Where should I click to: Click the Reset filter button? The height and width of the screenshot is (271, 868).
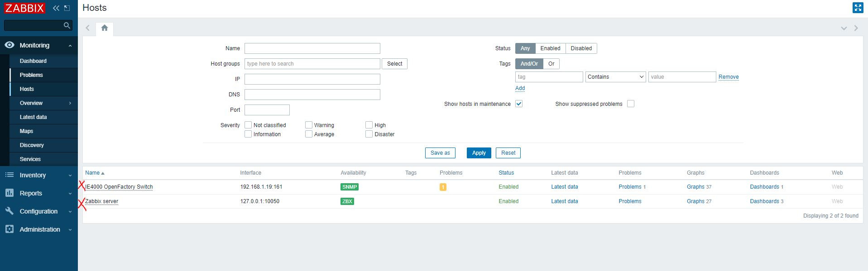point(508,153)
